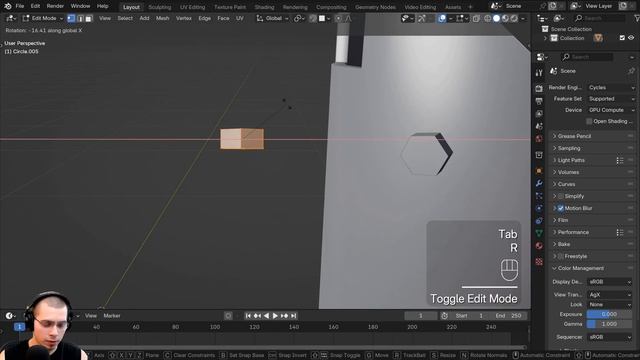This screenshot has height=360, width=640.
Task: Open Render properties tab
Action: pos(539,88)
